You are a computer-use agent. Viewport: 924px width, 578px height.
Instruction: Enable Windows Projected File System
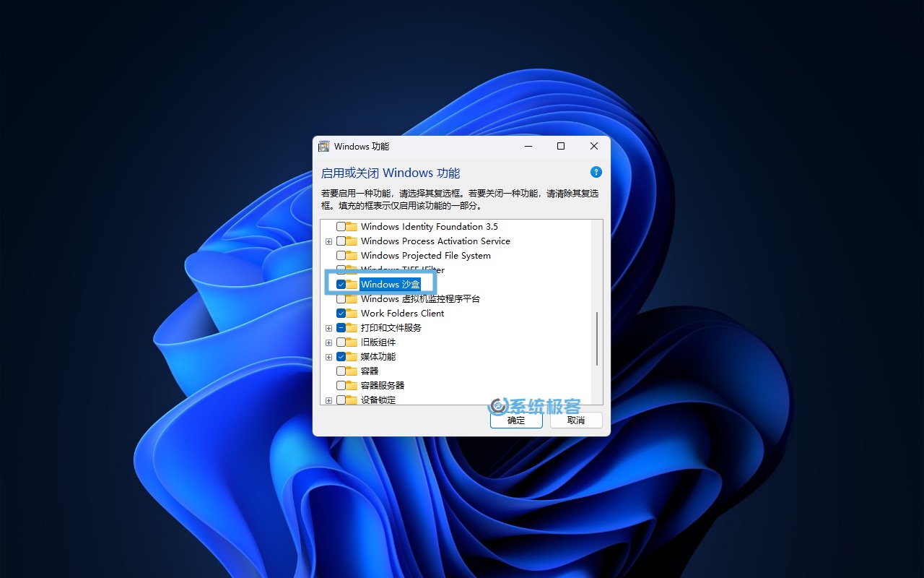340,255
